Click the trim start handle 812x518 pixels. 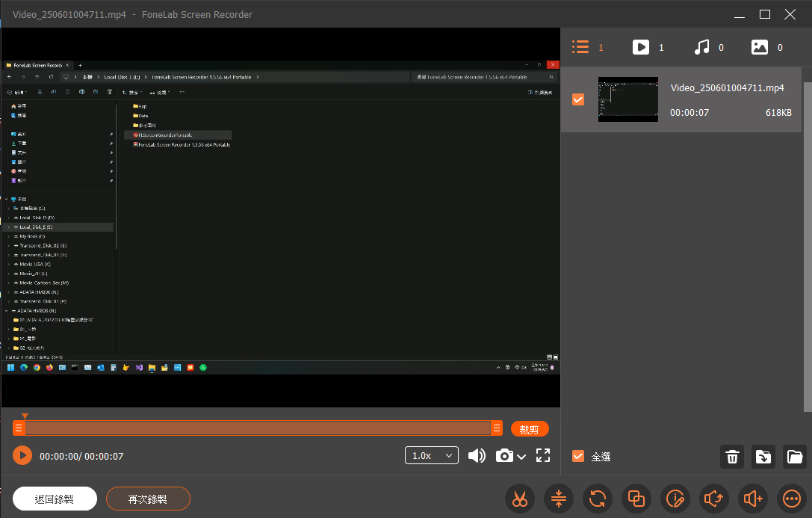coord(19,428)
